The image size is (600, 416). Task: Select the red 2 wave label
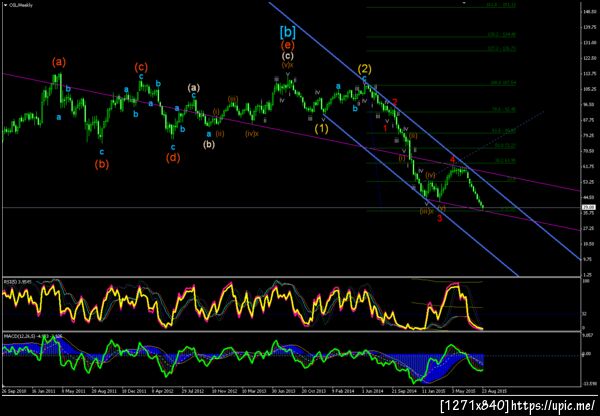tap(395, 102)
